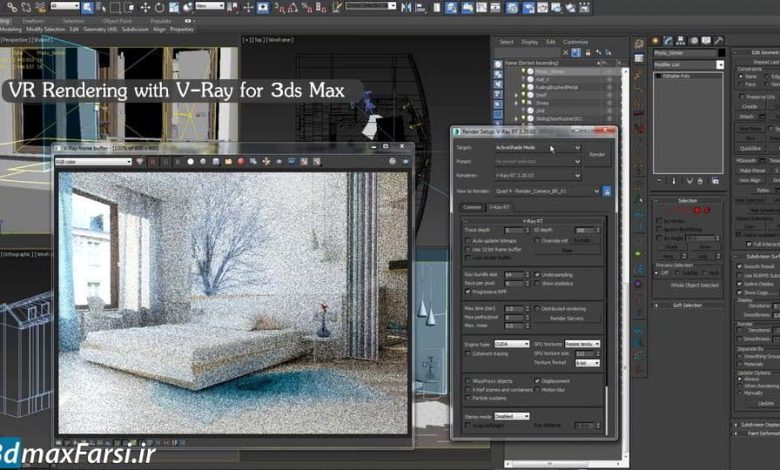Image resolution: width=780 pixels, height=470 pixels.
Task: Click the Mirror tool icon
Action: [406, 7]
